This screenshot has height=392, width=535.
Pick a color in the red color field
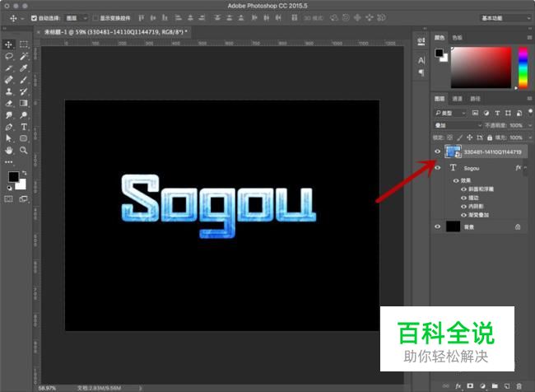(x=481, y=68)
